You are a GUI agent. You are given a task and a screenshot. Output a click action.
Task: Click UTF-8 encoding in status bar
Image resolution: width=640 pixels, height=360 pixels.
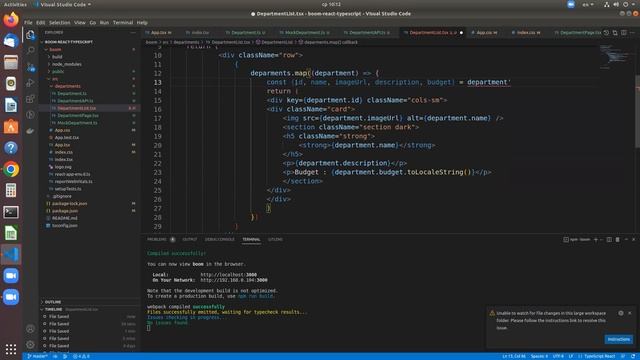pyautogui.click(x=558, y=356)
